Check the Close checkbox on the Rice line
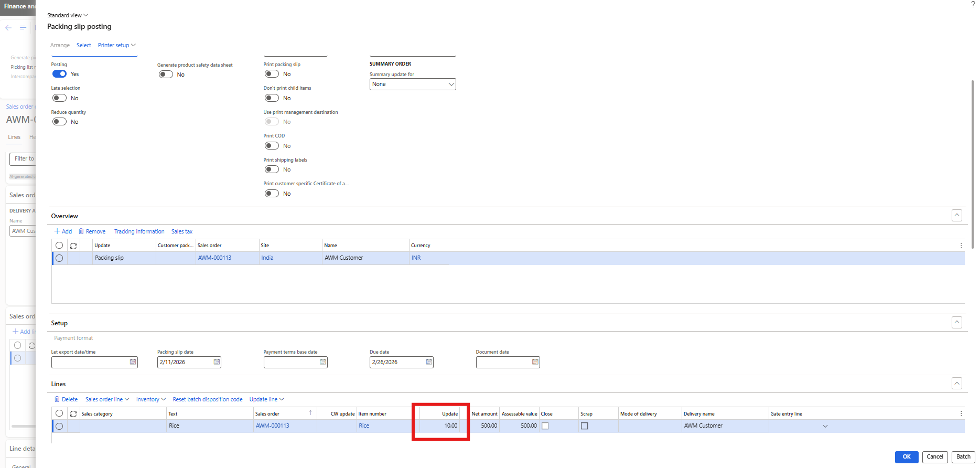Viewport: 980px width, 468px height. click(x=545, y=426)
